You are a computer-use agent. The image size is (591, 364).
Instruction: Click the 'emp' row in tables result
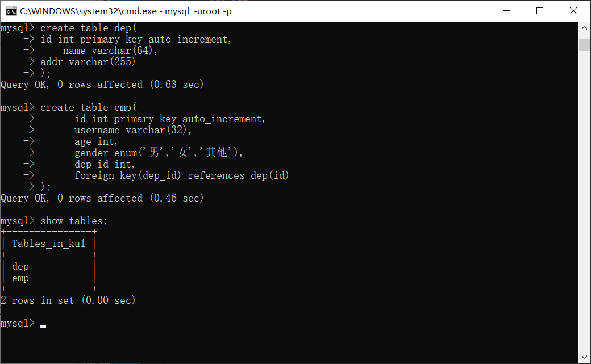pyautogui.click(x=20, y=278)
